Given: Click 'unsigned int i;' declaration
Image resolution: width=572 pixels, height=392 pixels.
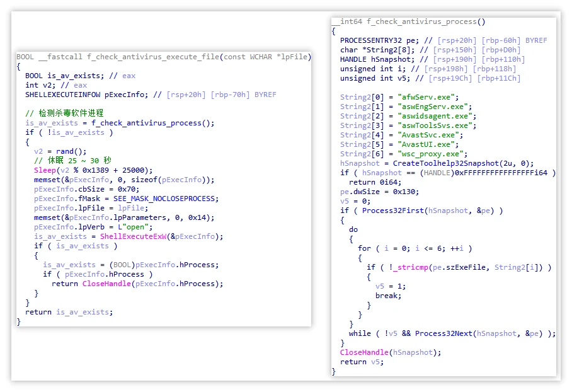Looking at the screenshot, I should click(x=373, y=69).
